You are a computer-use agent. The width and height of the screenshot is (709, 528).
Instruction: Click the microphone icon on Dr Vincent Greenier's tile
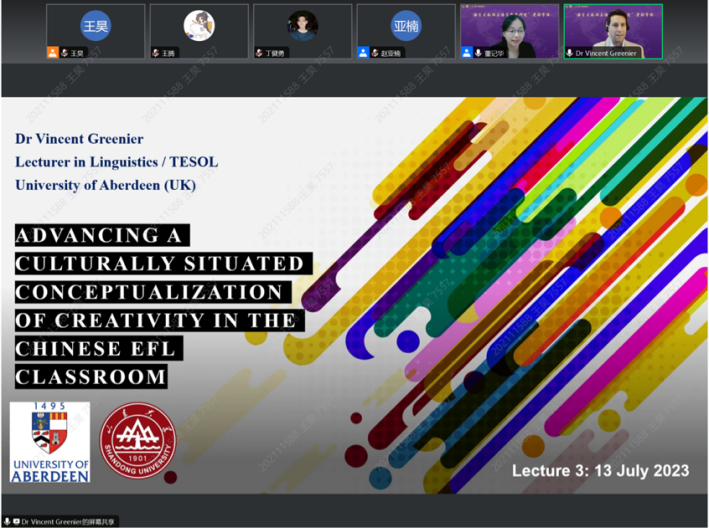click(570, 53)
